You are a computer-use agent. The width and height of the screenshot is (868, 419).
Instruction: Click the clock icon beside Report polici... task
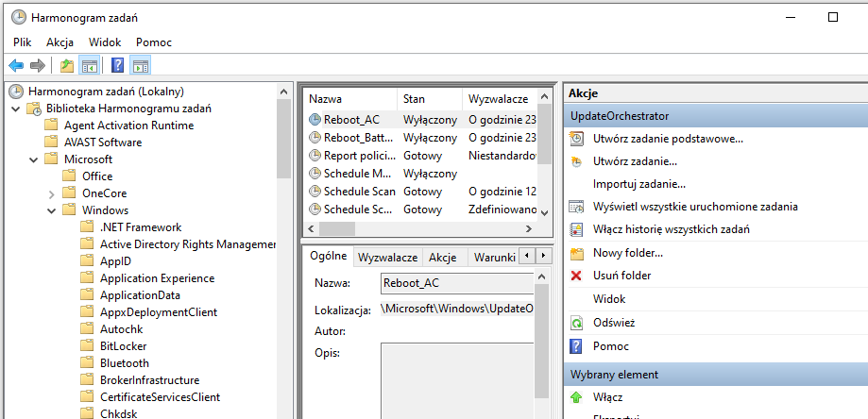(315, 156)
